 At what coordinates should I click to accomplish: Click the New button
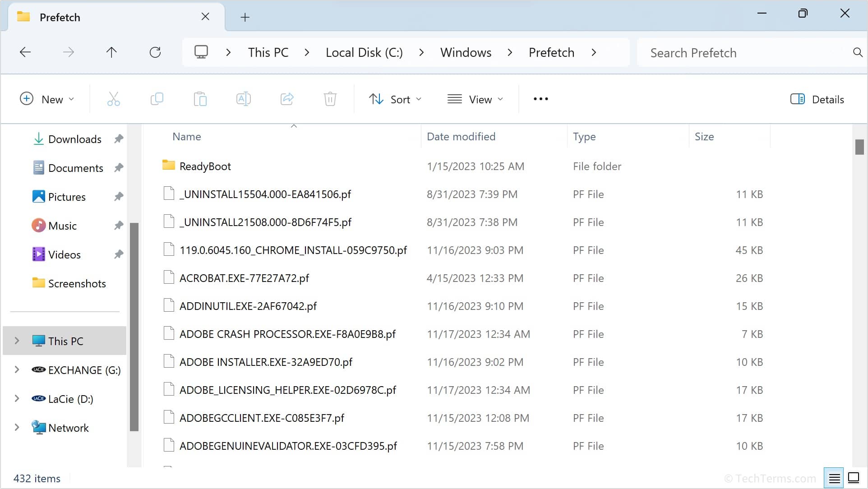pos(47,99)
